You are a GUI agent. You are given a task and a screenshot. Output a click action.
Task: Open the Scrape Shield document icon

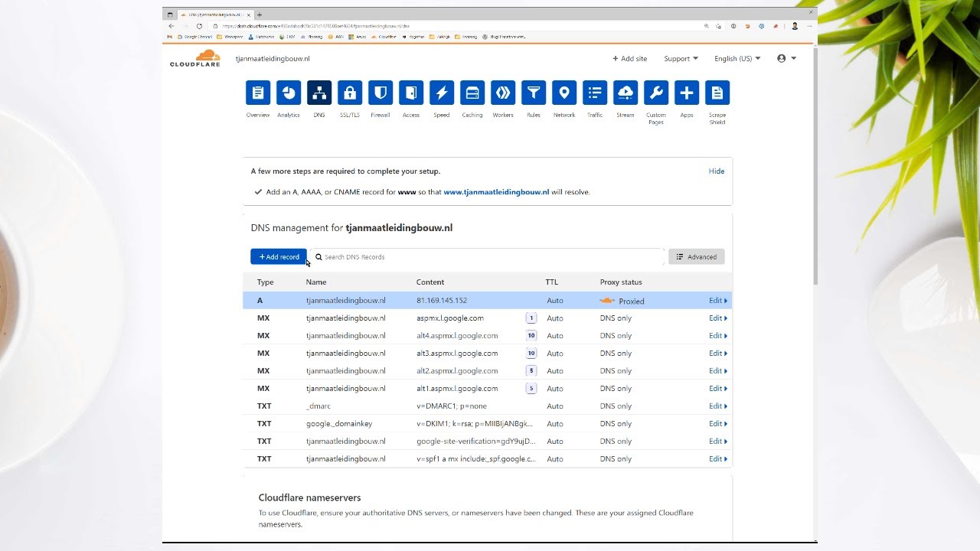(717, 93)
